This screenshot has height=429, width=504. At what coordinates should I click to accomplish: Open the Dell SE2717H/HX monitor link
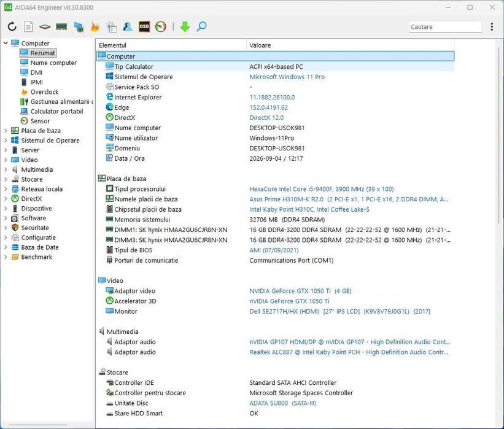click(340, 311)
